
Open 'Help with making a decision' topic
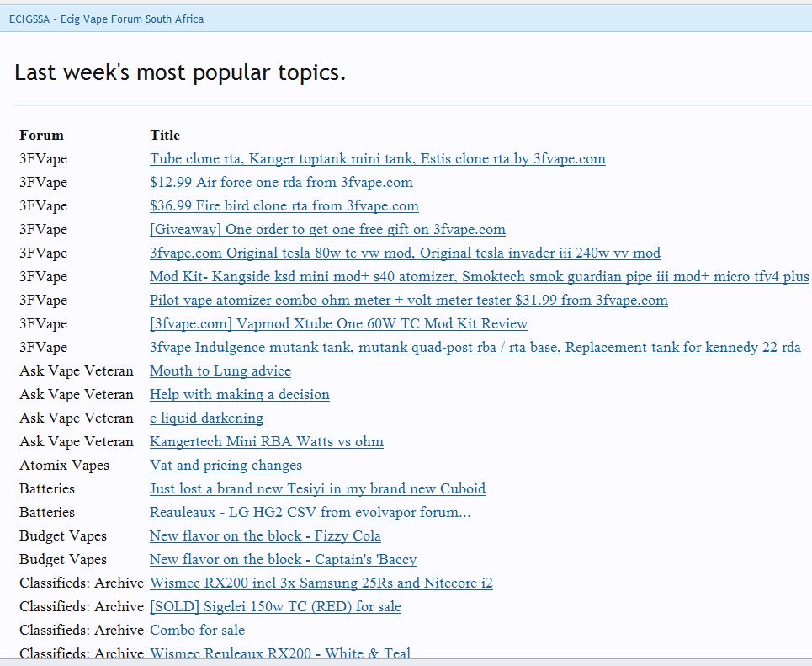pos(240,394)
